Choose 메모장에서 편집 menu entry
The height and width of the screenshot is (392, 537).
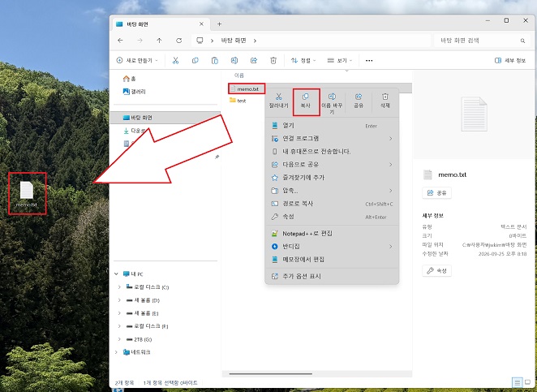(x=332, y=260)
